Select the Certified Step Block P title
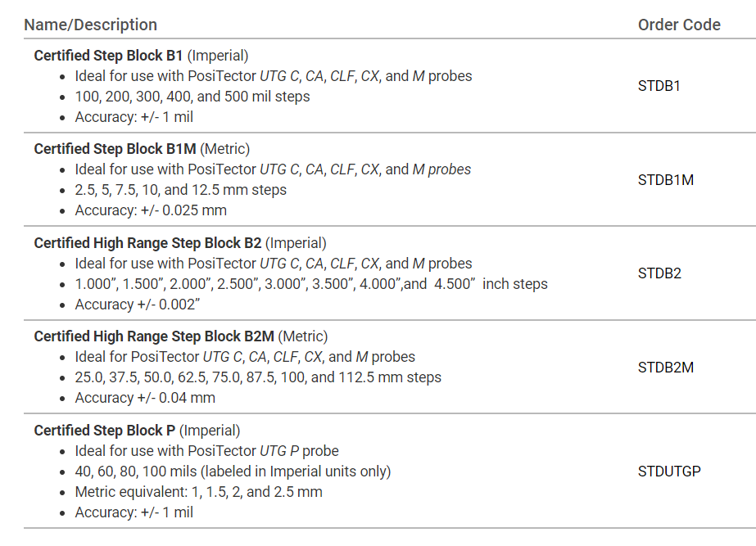The height and width of the screenshot is (546, 756). point(106,431)
